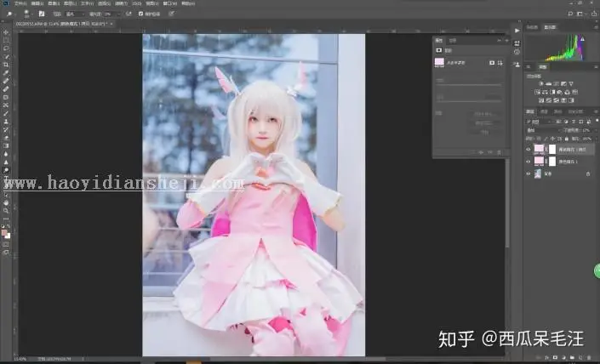Select the Dodge tool in toolbar
This screenshot has width=600, height=364.
tap(6, 170)
